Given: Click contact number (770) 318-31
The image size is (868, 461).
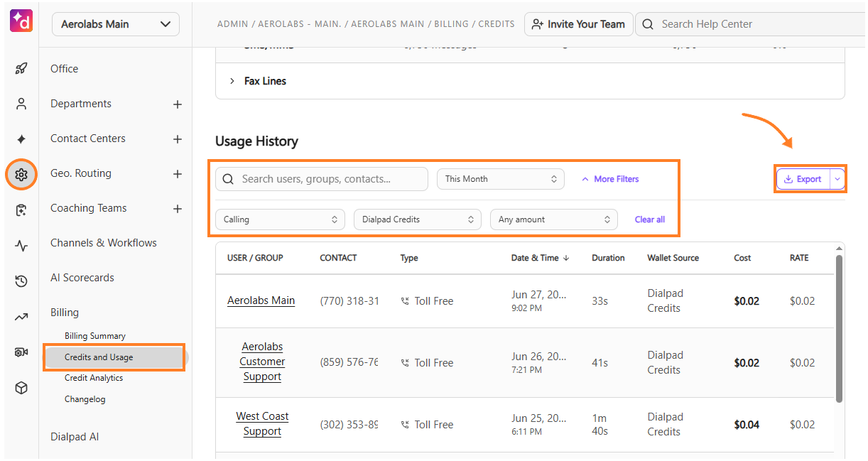Looking at the screenshot, I should coord(349,301).
